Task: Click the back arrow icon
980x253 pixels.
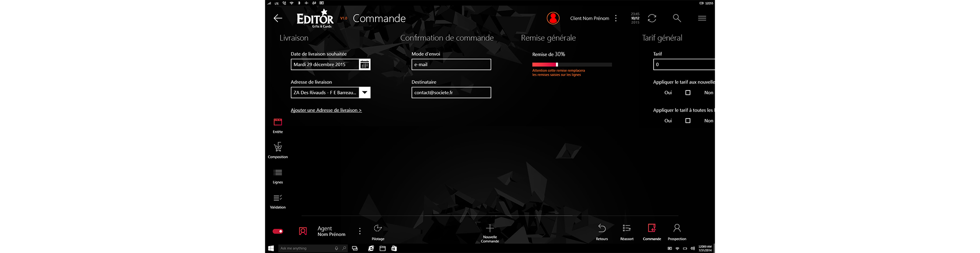Action: [278, 18]
